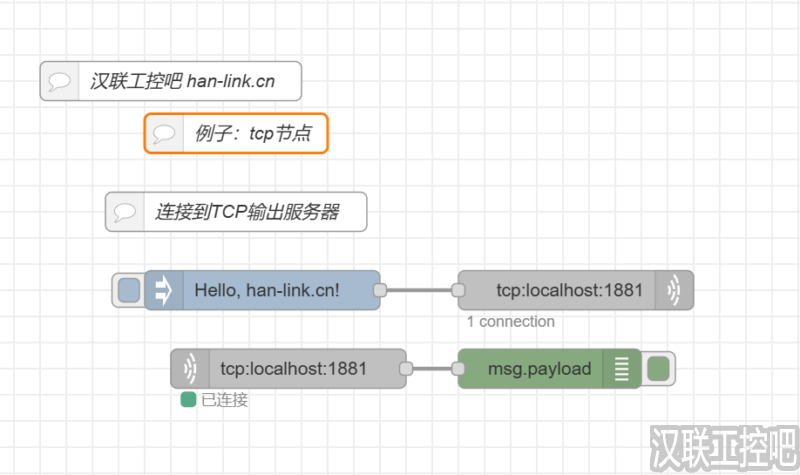Click the comment icon on 连接到TCP输出服务器 node

coord(125,212)
